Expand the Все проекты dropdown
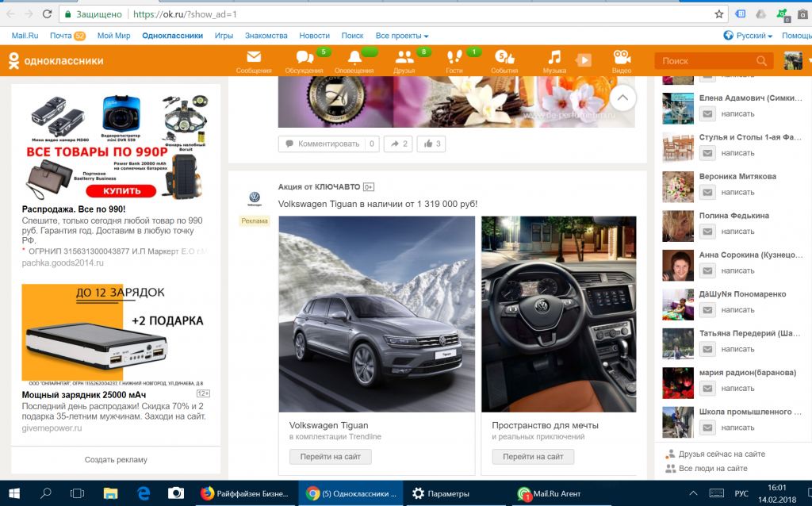The image size is (812, 506). [402, 36]
